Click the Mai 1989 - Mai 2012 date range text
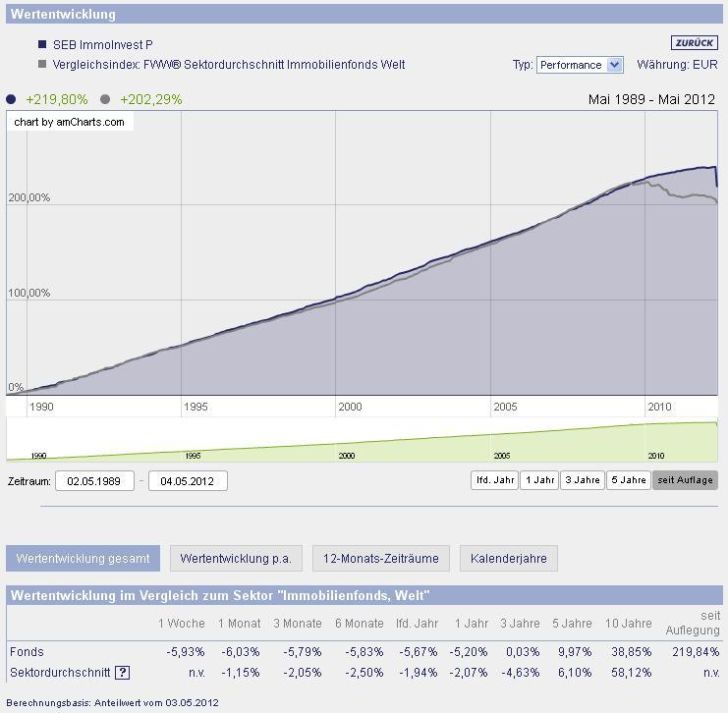Viewport: 728px width, 713px height. (651, 99)
